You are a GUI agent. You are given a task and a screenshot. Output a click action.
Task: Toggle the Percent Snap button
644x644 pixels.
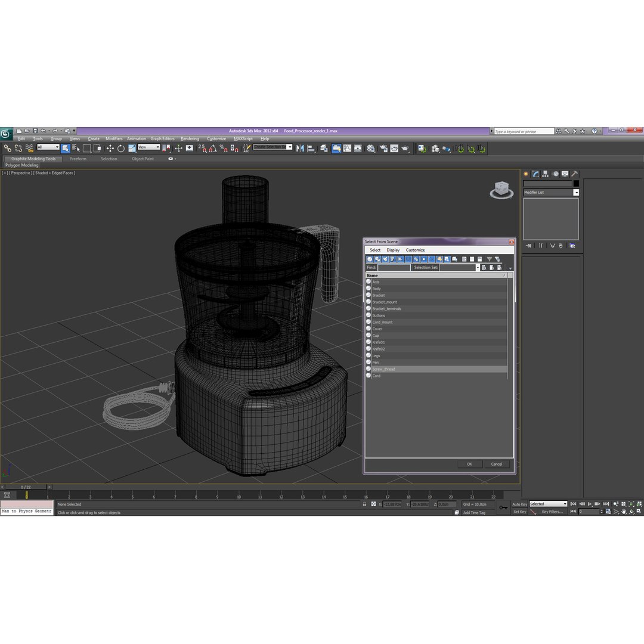224,148
